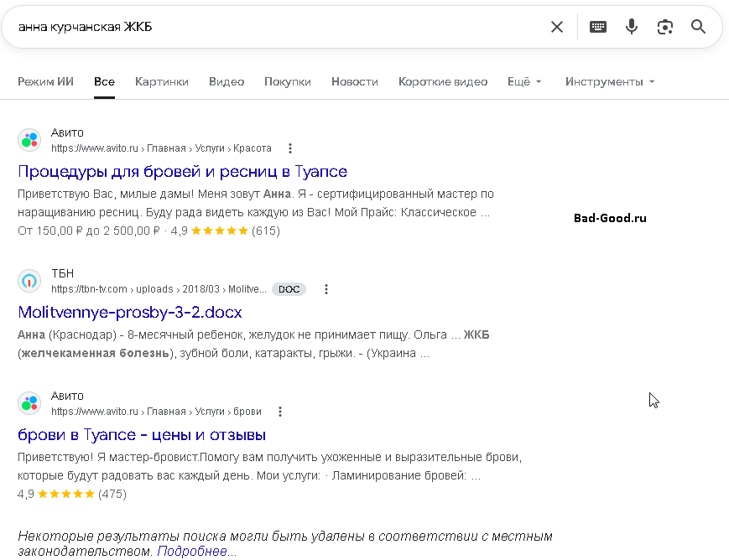Screen dimensions: 729x560
Task: Expand the Инструменты dropdown
Action: [609, 81]
